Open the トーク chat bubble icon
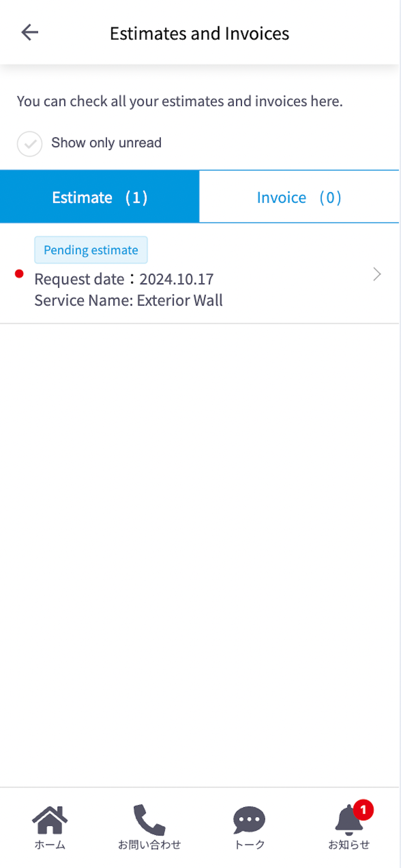The width and height of the screenshot is (401, 868). click(249, 820)
